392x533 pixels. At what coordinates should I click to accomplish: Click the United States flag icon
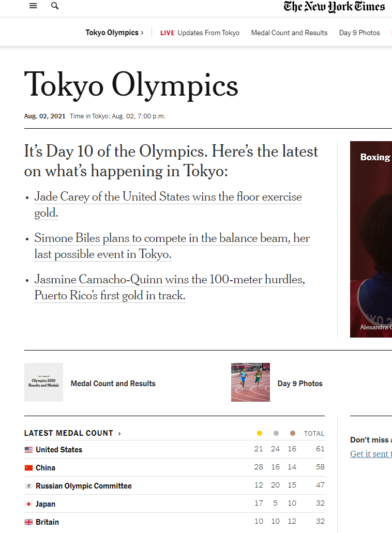click(x=28, y=450)
